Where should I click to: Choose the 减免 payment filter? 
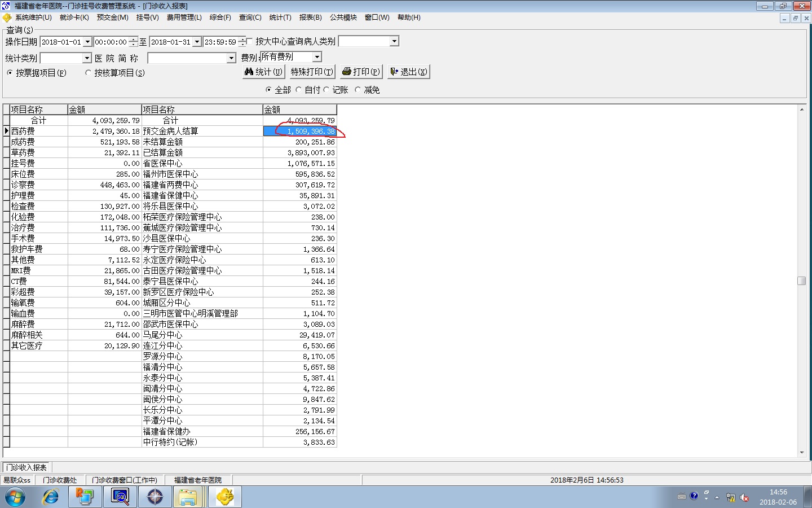(358, 90)
